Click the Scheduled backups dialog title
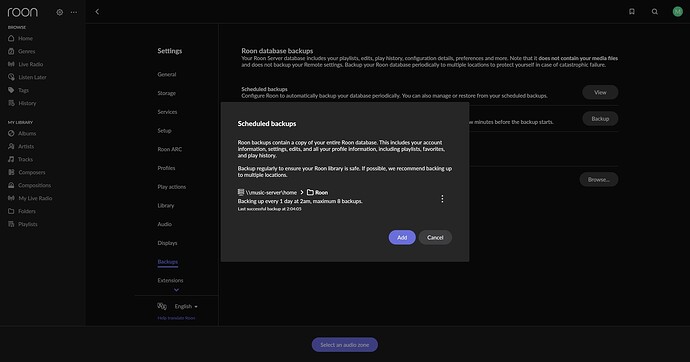This screenshot has height=362, width=690. click(x=267, y=124)
